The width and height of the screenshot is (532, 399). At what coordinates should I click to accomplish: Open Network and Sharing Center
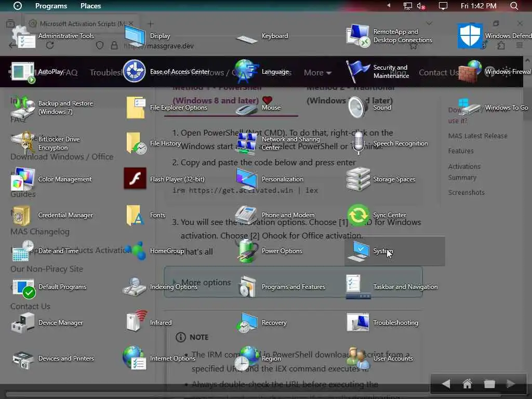[278, 143]
